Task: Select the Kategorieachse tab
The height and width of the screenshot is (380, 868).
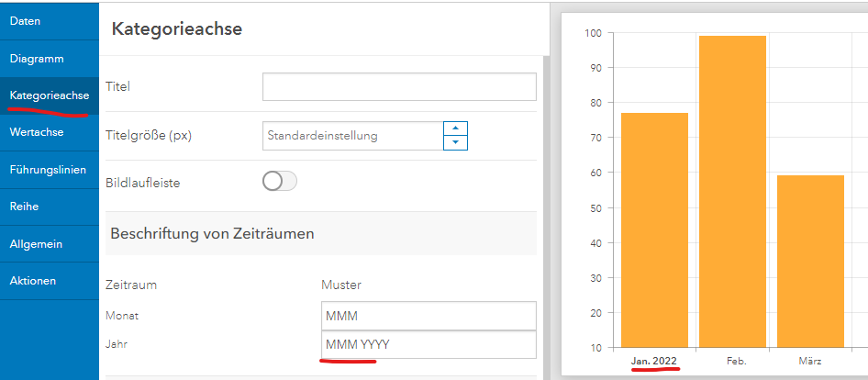Action: click(x=49, y=95)
